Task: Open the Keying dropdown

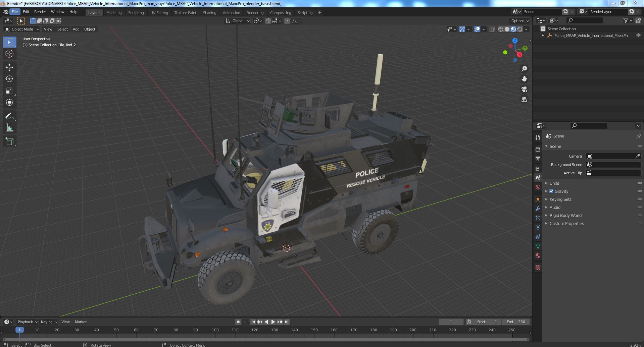Action: click(49, 322)
